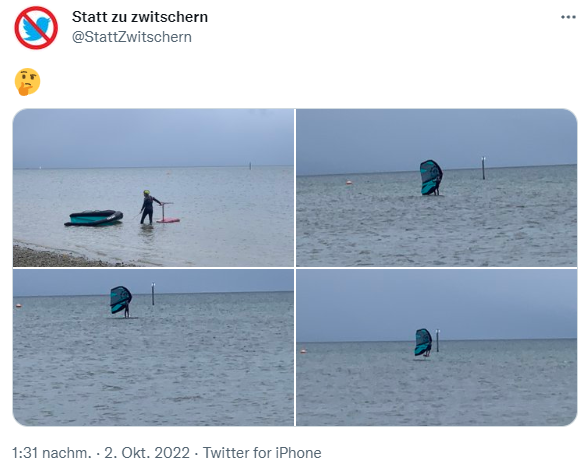This screenshot has width=583, height=458.
Task: Open the Statt zu zwitschern profile avatar
Action: [36, 28]
